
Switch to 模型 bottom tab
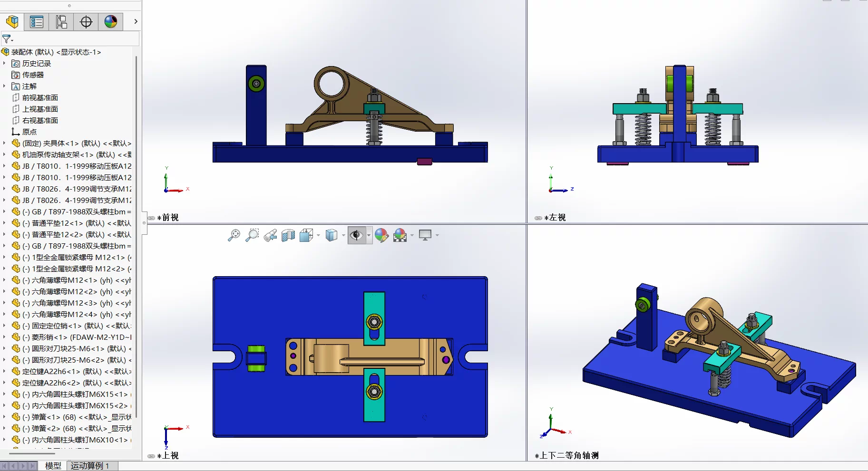53,466
